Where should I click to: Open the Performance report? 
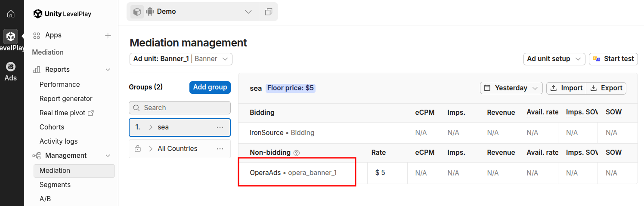[60, 84]
